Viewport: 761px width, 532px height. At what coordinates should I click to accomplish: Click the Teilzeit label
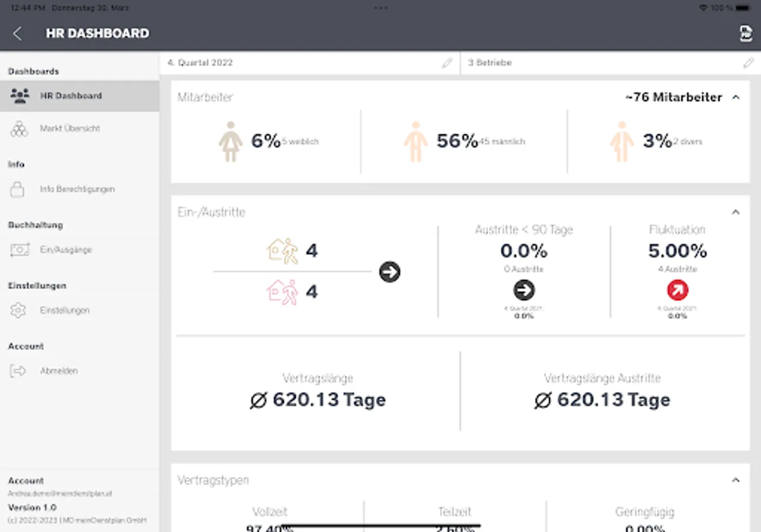455,512
